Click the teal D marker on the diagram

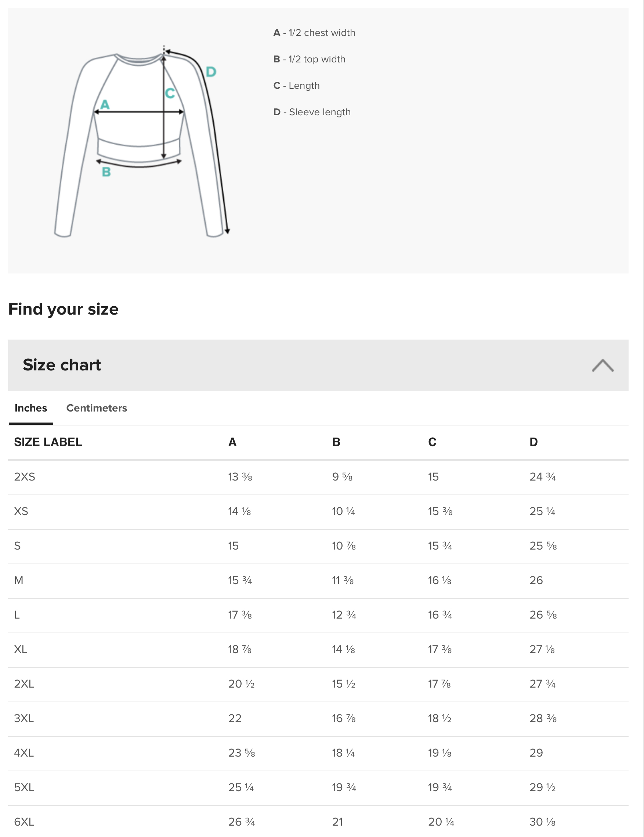point(211,72)
